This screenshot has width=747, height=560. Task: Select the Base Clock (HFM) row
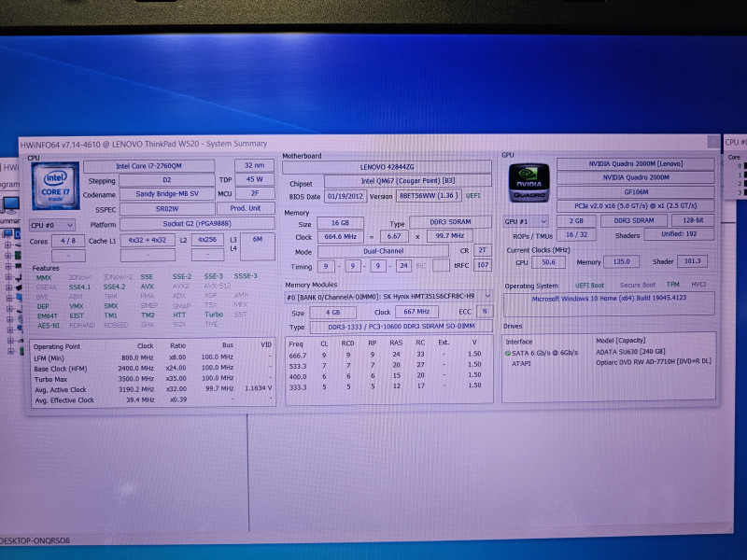click(152, 368)
